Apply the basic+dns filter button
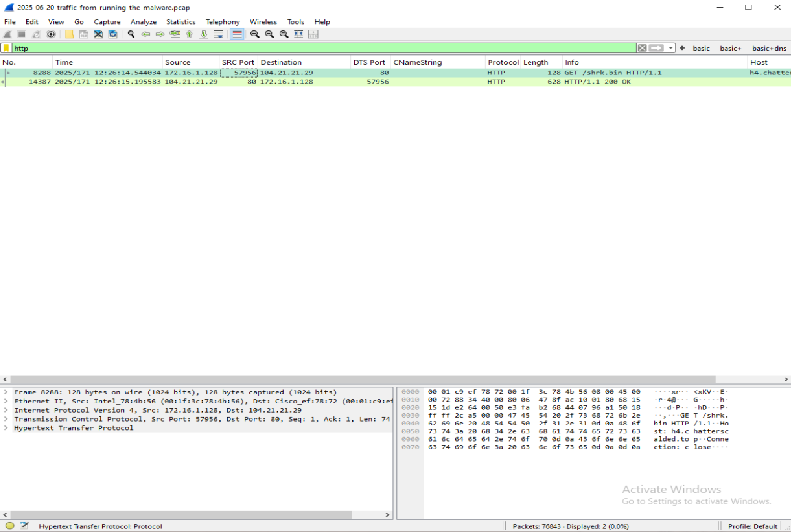 769,48
